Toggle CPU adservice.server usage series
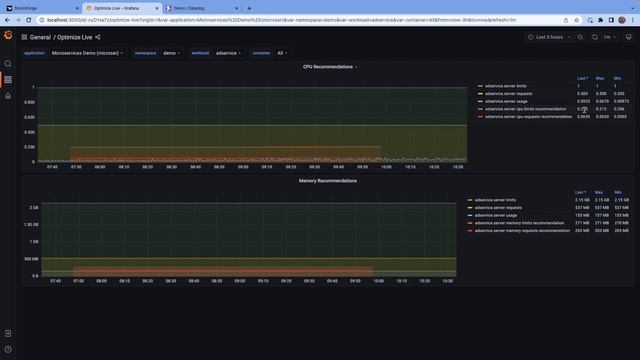Viewport: 640px width, 360px height. pos(506,101)
